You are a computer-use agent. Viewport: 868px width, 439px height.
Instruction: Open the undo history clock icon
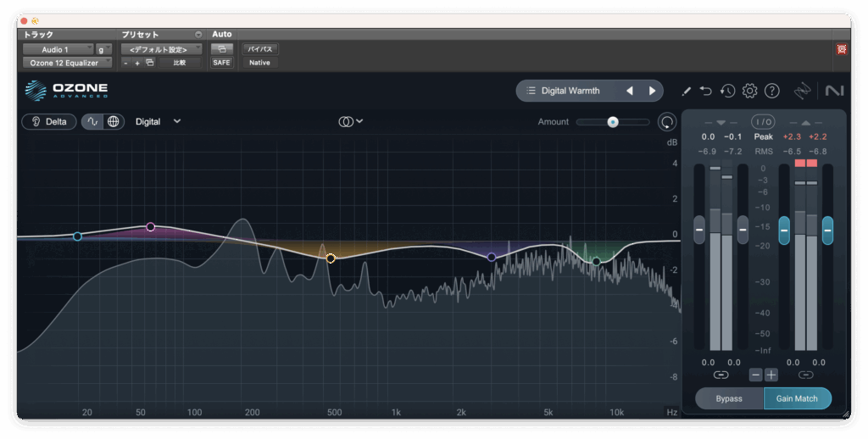coord(727,91)
